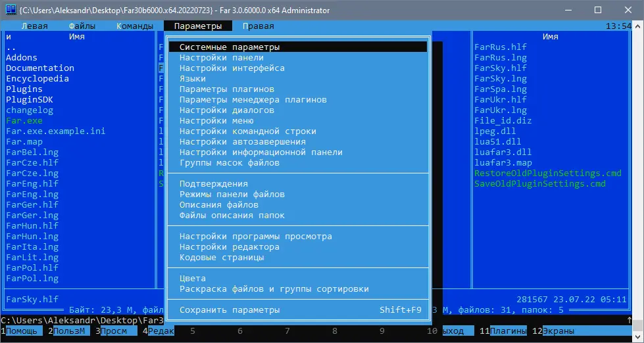This screenshot has width=644, height=343.
Task: Click the 3 Просм key bar button
Action: coord(116,331)
